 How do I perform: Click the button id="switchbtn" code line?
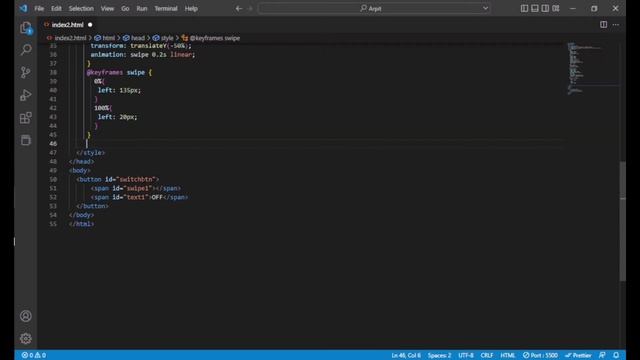(118, 179)
